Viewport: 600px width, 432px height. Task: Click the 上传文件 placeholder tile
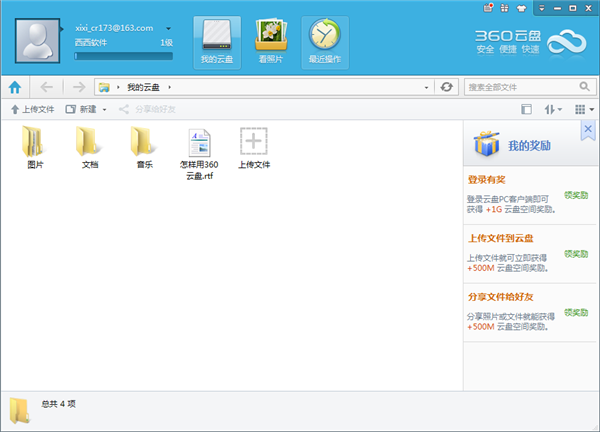[254, 149]
